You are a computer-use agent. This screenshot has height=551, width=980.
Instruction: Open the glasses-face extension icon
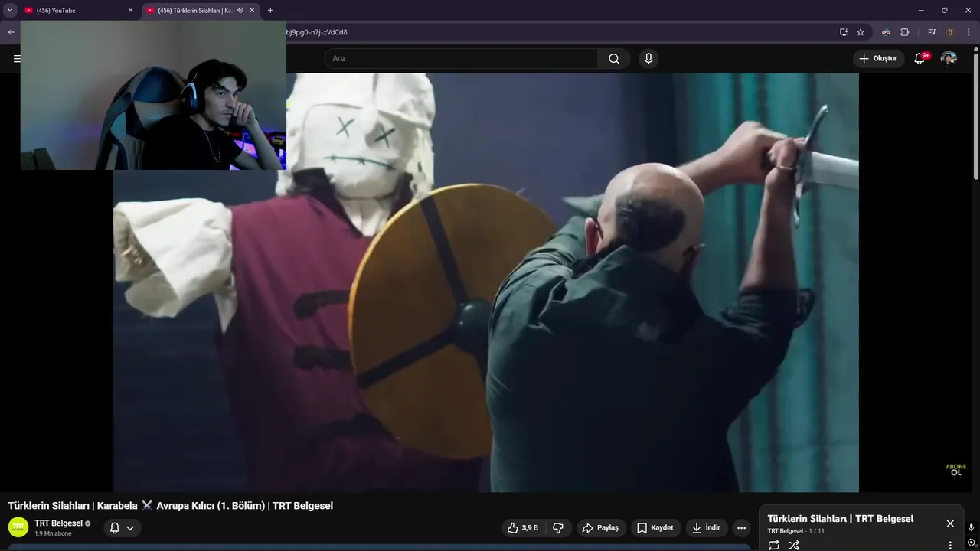coord(886,32)
